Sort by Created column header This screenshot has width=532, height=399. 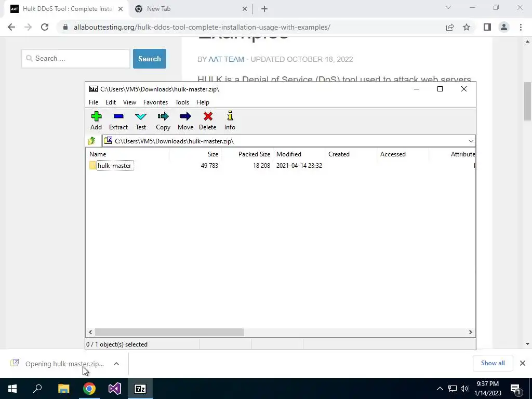tap(351, 154)
